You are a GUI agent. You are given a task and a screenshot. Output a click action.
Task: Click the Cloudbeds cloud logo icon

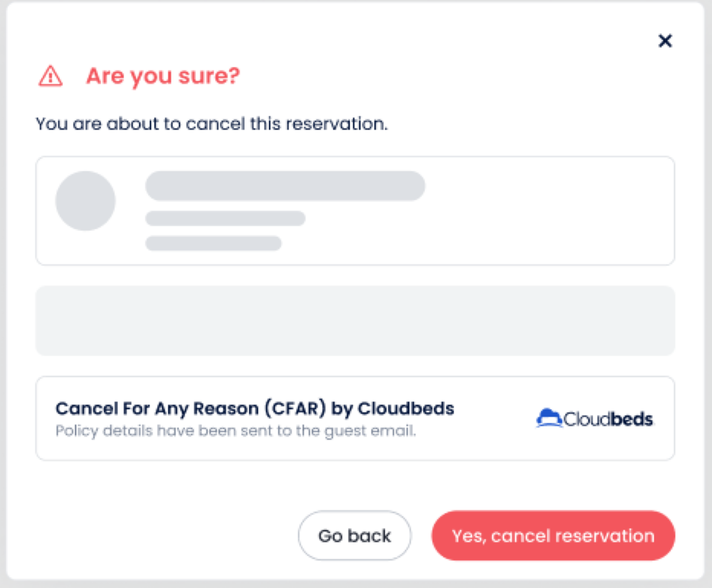pyautogui.click(x=549, y=418)
